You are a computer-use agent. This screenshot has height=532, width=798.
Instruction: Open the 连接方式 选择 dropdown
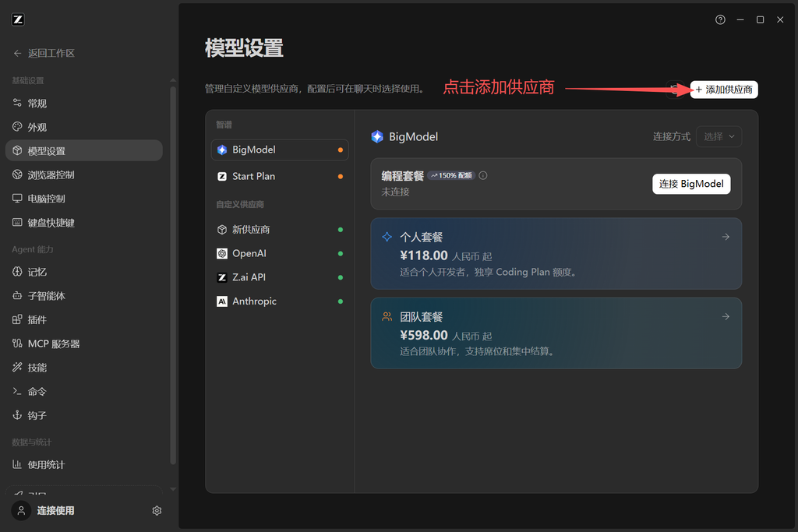[719, 136]
